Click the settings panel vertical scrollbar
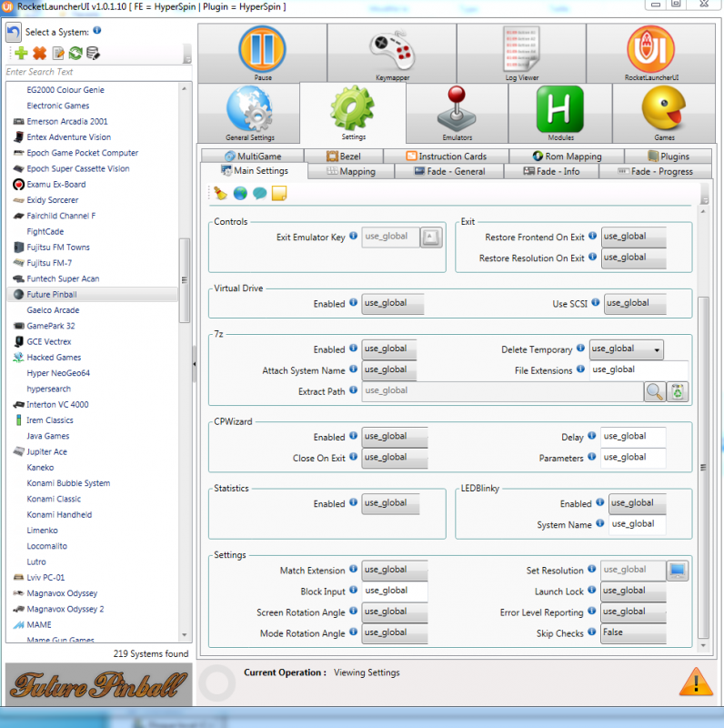Screen dimensions: 724x728 click(703, 468)
